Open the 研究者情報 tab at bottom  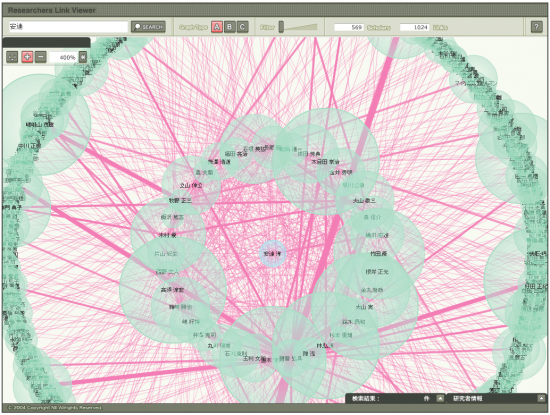[467, 399]
